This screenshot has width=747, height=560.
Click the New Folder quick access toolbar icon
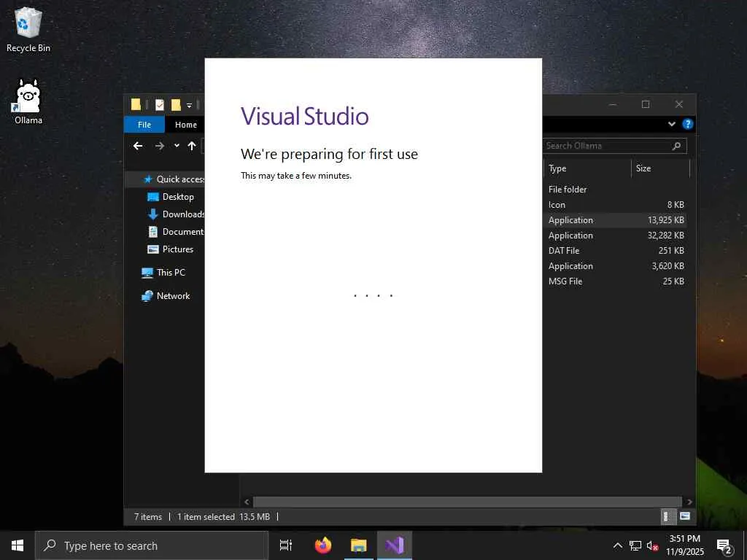(176, 105)
